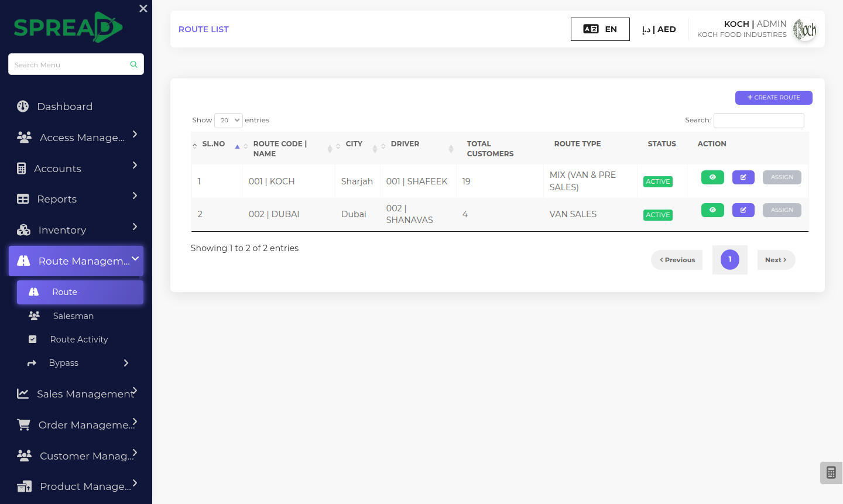Screen dimensions: 843x504
Task: Click the Sales Management chart icon
Action: 23,393
